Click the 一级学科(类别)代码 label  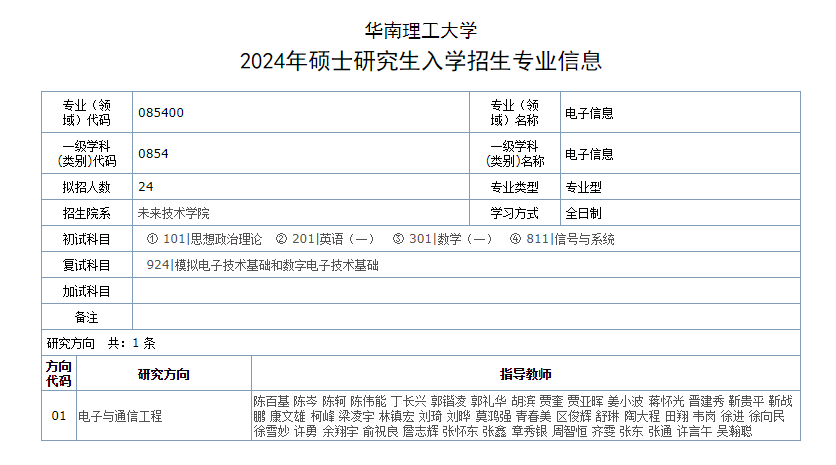[87, 154]
